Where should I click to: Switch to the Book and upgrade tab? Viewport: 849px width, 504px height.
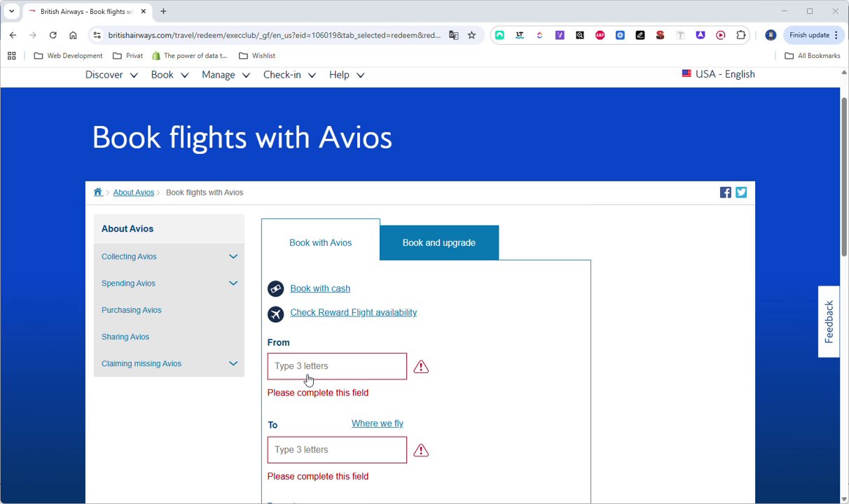439,243
